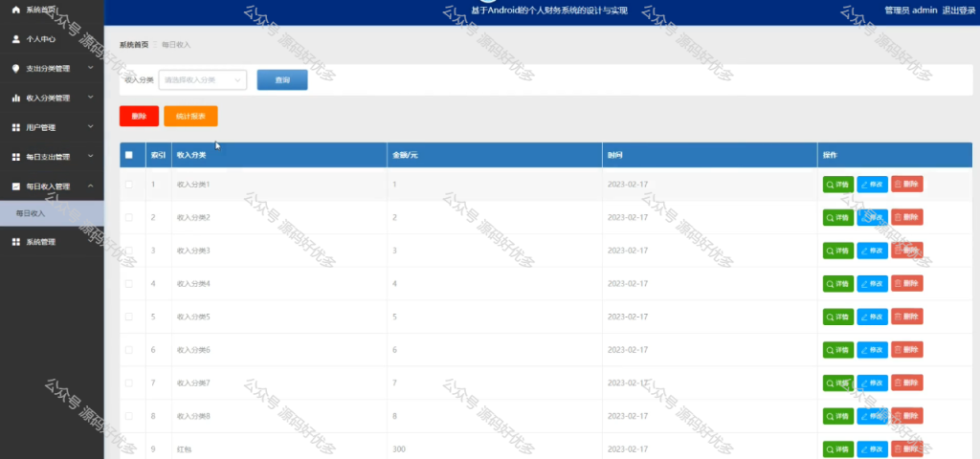Click the person icon beside 个人中心
Screen dimensions: 980x459
pyautogui.click(x=16, y=38)
